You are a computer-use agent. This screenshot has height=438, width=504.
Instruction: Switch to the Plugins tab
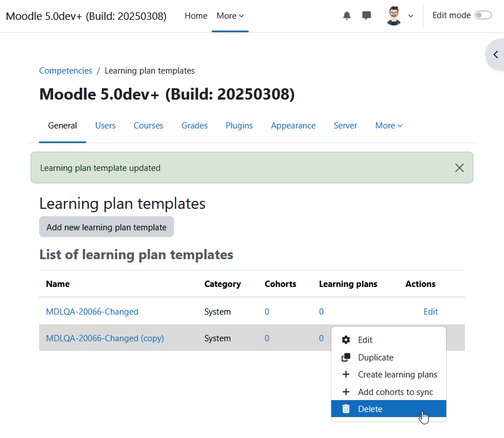[239, 126]
